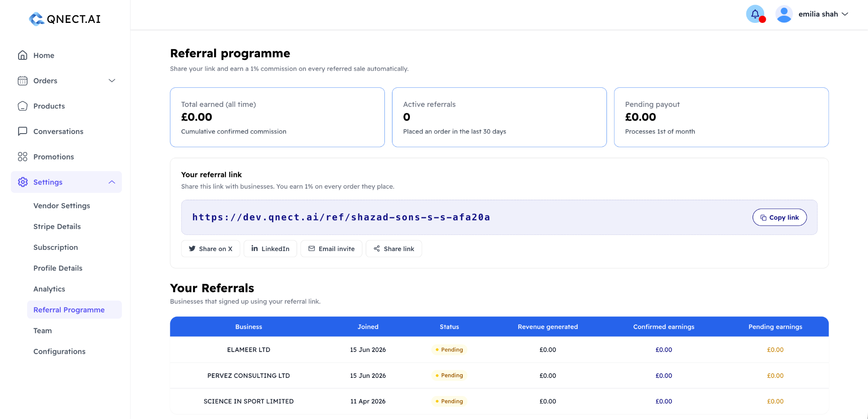This screenshot has height=419, width=868.
Task: Click the Total earned card
Action: click(x=277, y=117)
